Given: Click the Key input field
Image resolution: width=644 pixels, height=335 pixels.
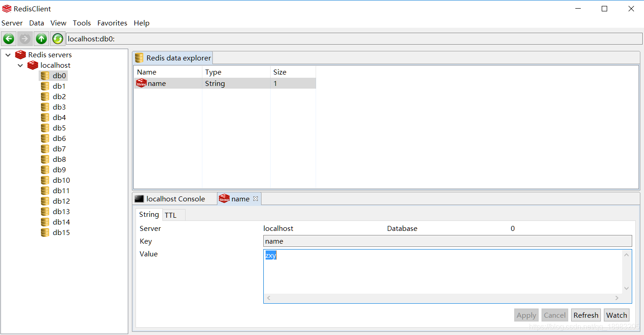Looking at the screenshot, I should pyautogui.click(x=448, y=241).
